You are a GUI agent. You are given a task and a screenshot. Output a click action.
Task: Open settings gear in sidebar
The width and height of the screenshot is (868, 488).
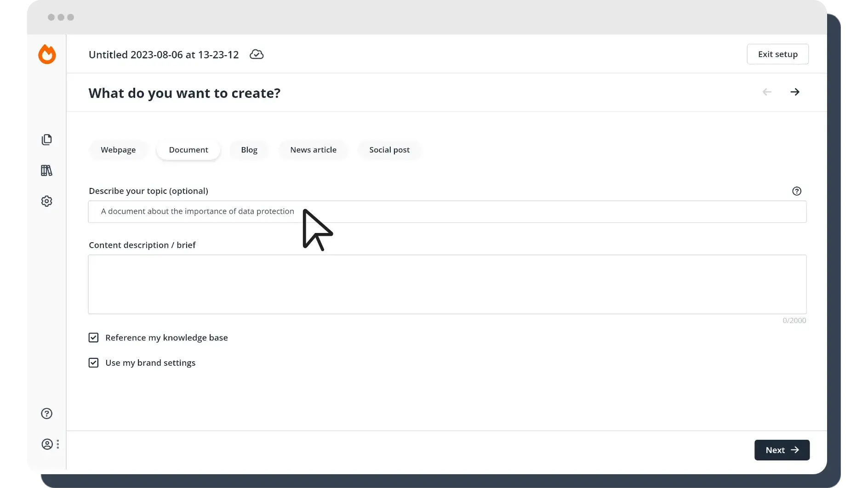click(x=46, y=201)
